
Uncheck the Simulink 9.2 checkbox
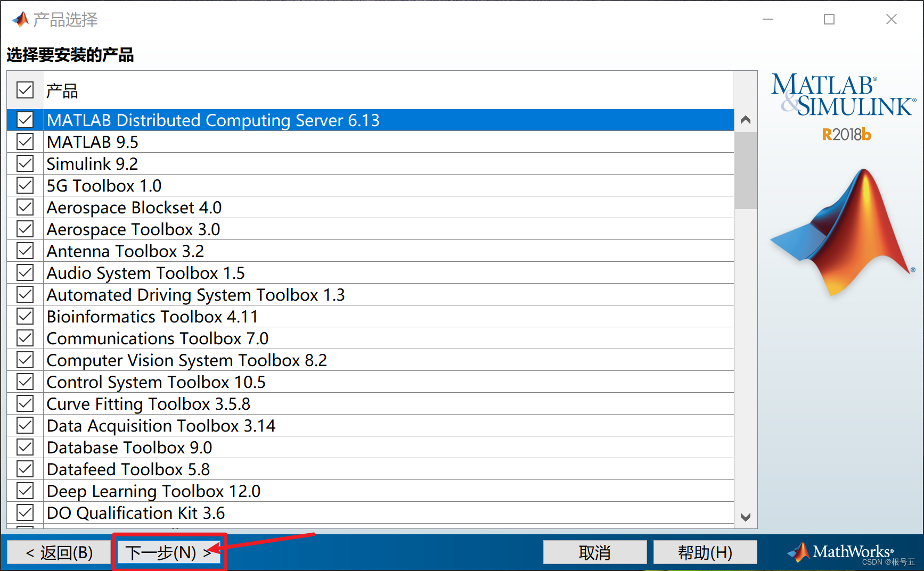(25, 164)
